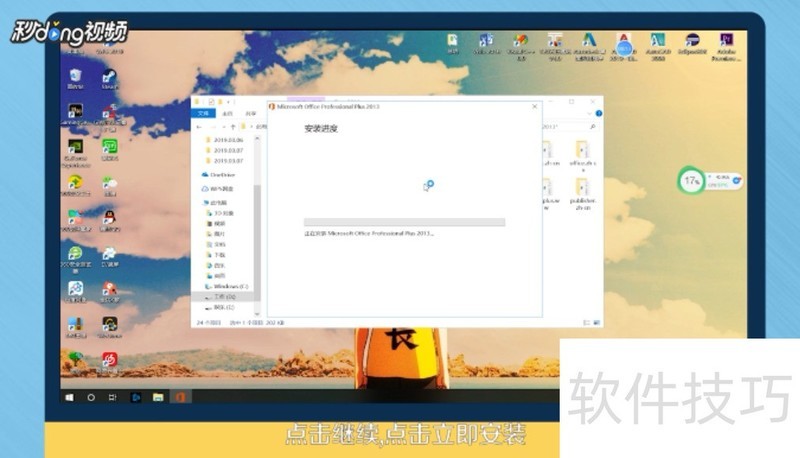
Task: Click the Explorer search magnifier icon
Action: click(593, 126)
